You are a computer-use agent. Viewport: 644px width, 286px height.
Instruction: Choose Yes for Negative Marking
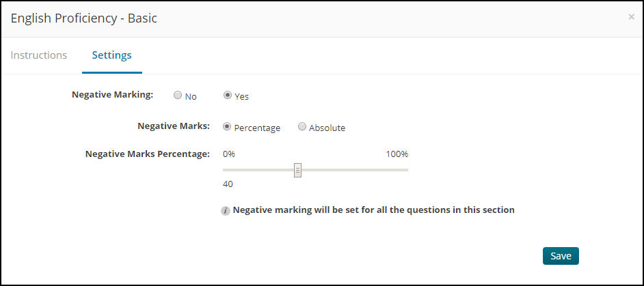coord(227,95)
